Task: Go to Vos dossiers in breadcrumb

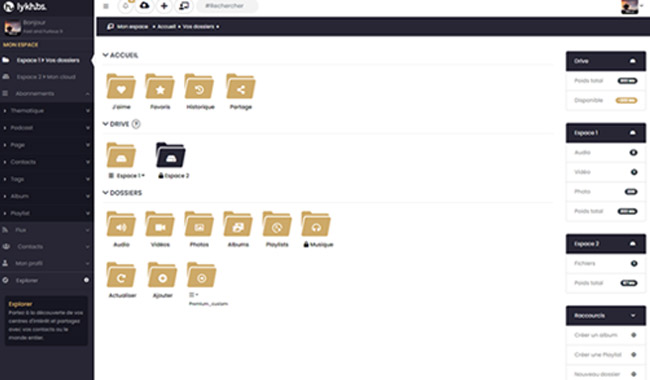Action: click(x=198, y=27)
